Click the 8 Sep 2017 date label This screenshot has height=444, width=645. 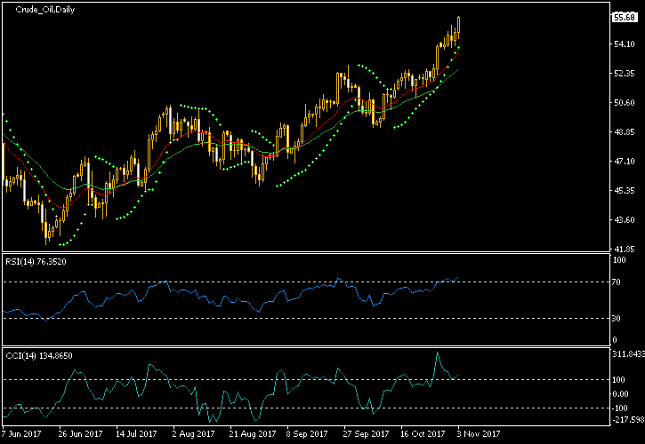coord(306,434)
